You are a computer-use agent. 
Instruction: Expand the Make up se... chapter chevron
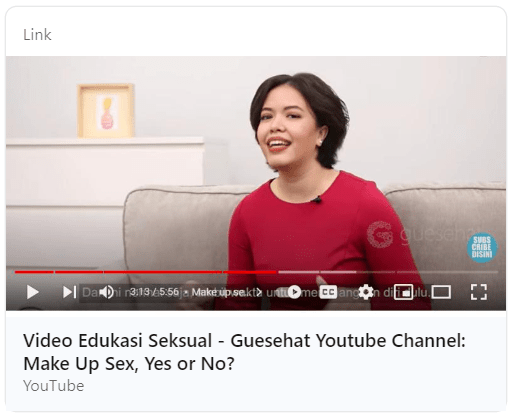coord(258,292)
